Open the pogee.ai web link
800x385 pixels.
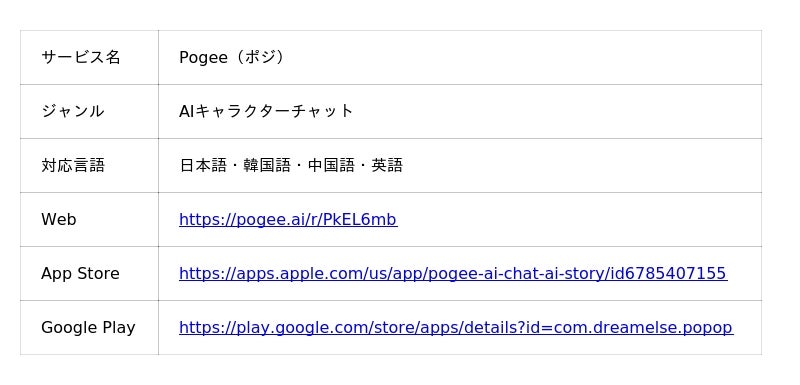tap(288, 220)
